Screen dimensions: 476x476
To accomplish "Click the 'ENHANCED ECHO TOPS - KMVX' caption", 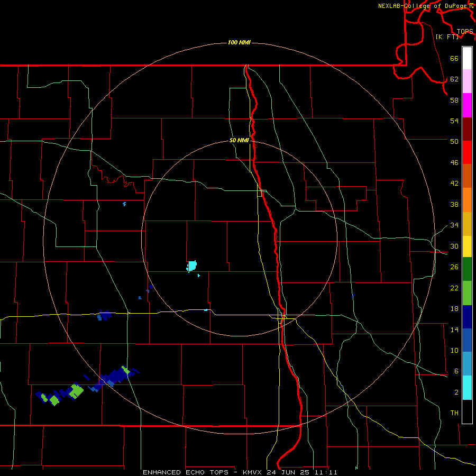I will tap(203, 472).
